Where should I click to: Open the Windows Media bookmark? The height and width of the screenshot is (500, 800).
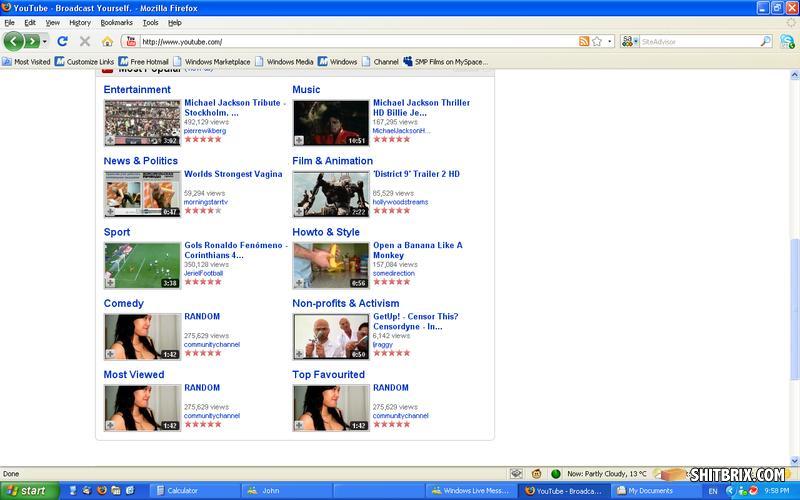[x=284, y=62]
